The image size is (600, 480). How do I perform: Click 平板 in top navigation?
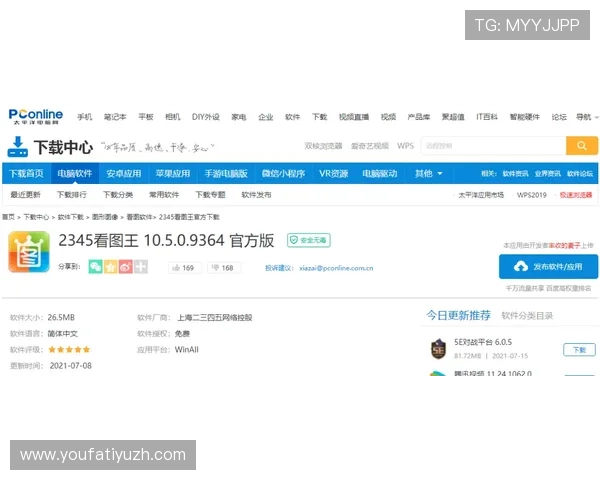pos(146,117)
